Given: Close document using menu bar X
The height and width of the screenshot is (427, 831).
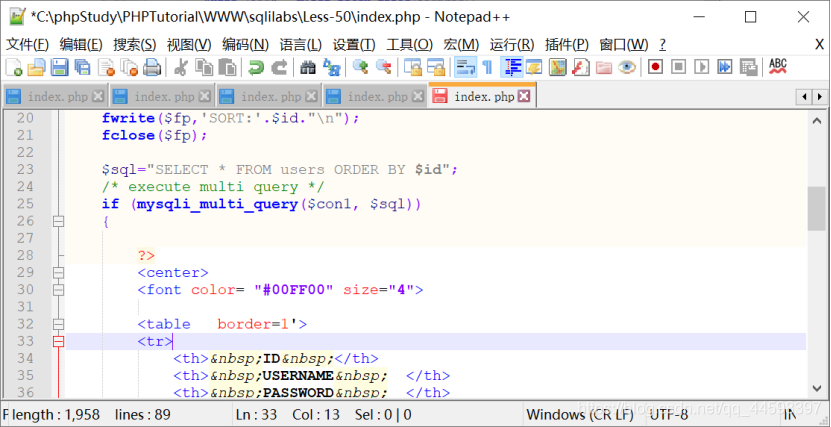Looking at the screenshot, I should [819, 45].
